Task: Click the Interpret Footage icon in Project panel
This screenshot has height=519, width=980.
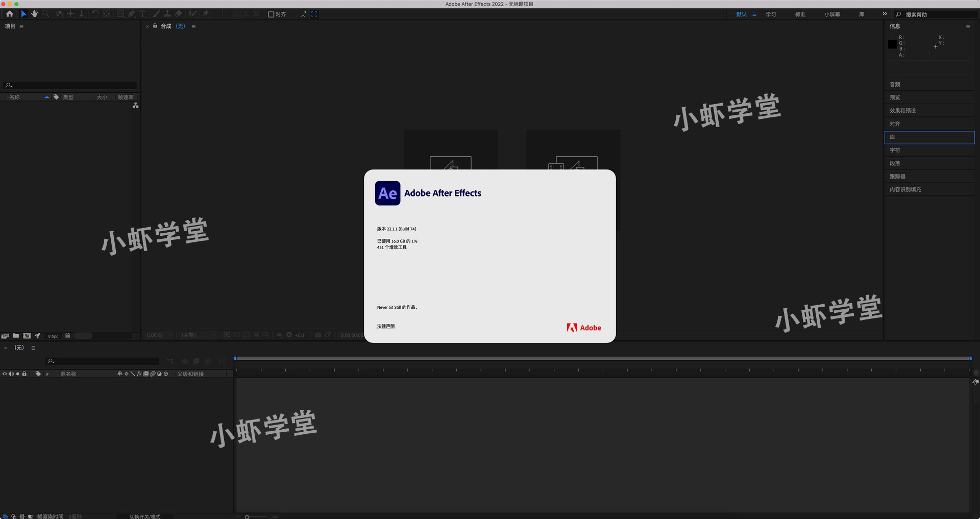Action: click(5, 336)
